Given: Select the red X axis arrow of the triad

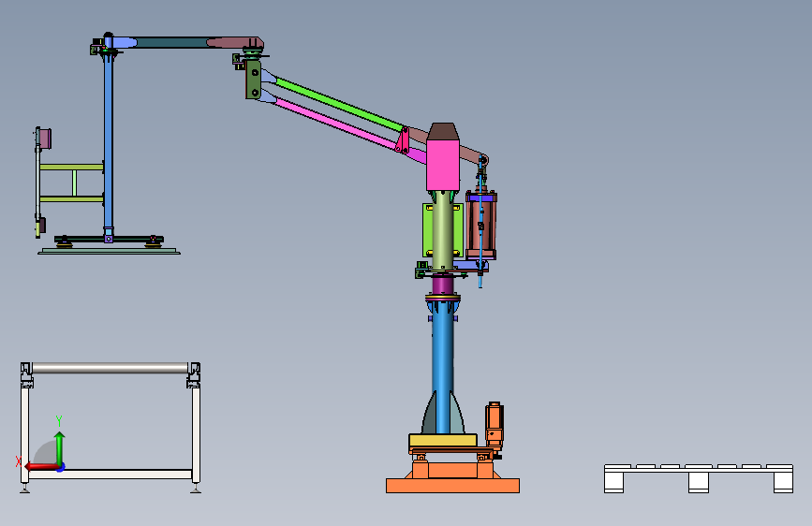Looking at the screenshot, I should click(41, 467).
